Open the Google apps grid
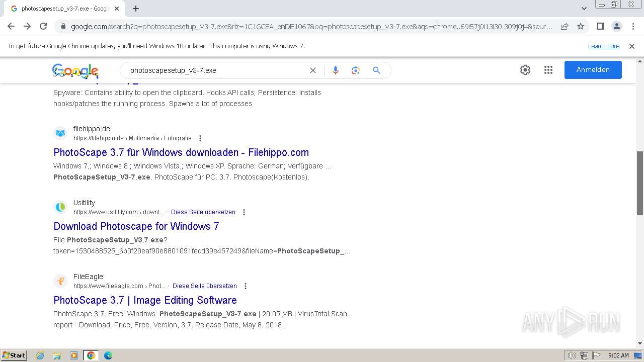The width and height of the screenshot is (644, 362). [548, 70]
